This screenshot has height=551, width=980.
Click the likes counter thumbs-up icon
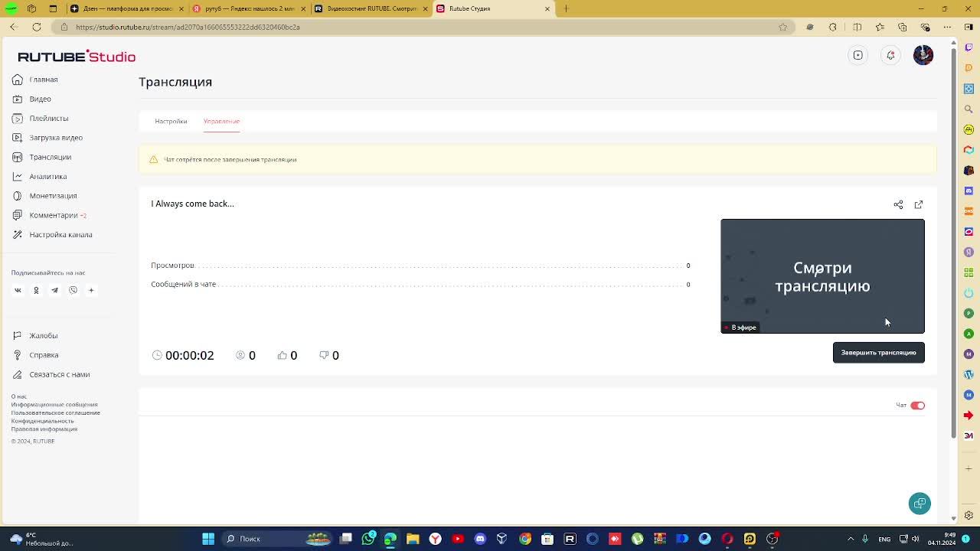(282, 355)
